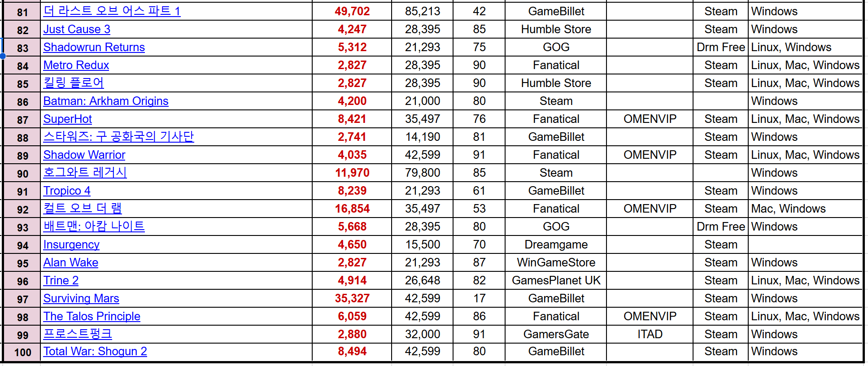
Task: Follow the Batman: Arkham Origins link
Action: coord(105,101)
